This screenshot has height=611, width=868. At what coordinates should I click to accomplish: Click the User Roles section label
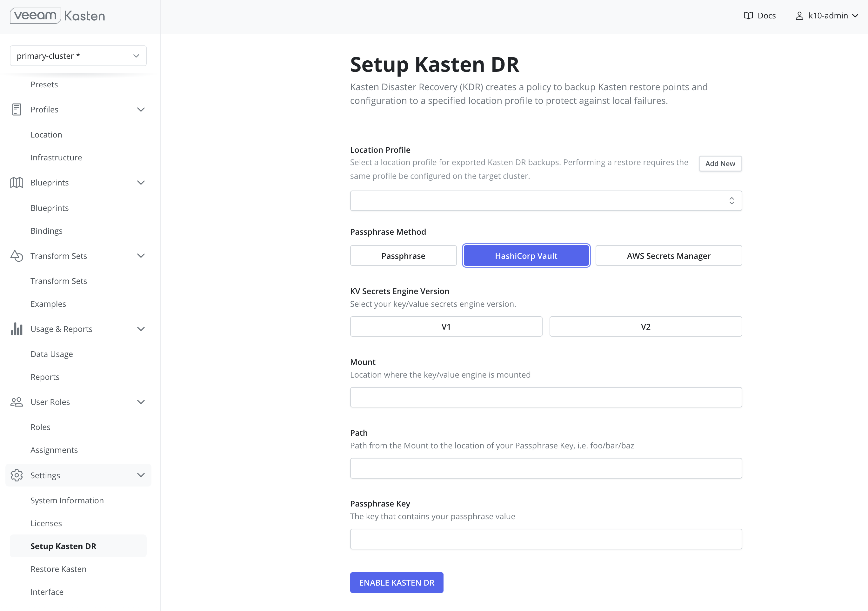[x=50, y=402]
